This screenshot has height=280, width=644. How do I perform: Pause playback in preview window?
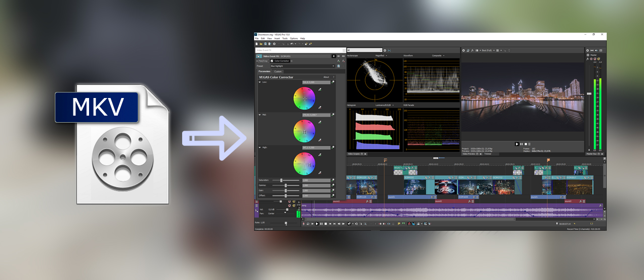click(x=521, y=144)
